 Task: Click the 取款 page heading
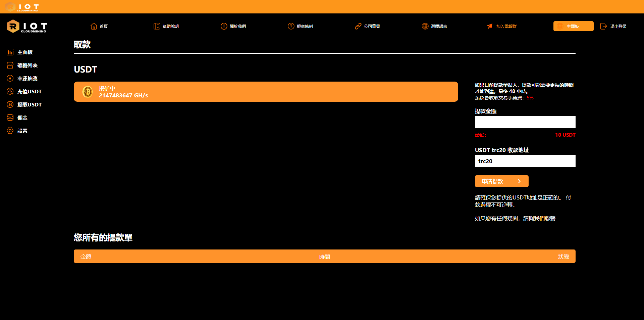point(82,45)
